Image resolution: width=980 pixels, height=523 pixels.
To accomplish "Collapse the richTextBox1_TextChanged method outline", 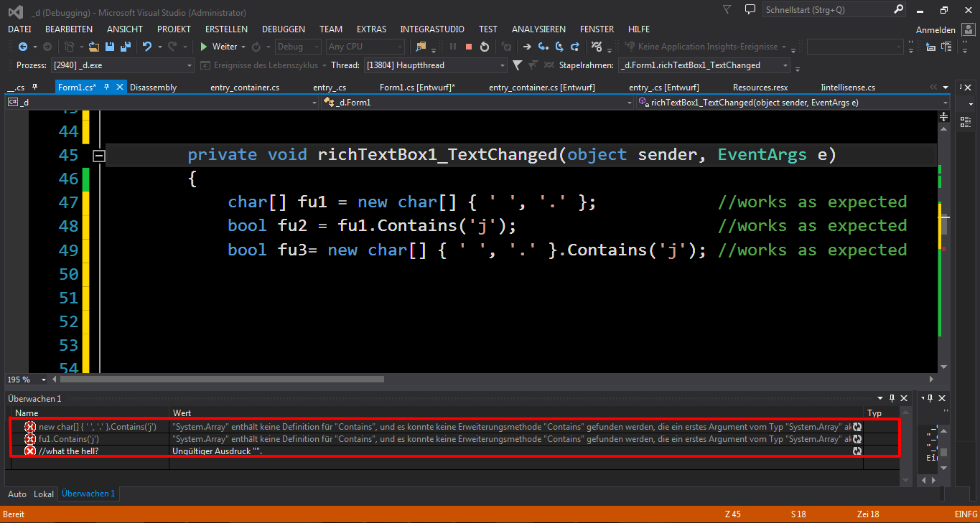I will (x=99, y=155).
